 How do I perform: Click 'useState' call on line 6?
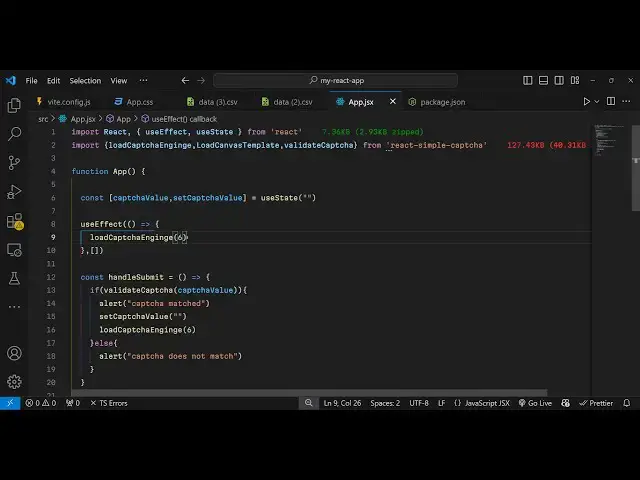click(280, 198)
